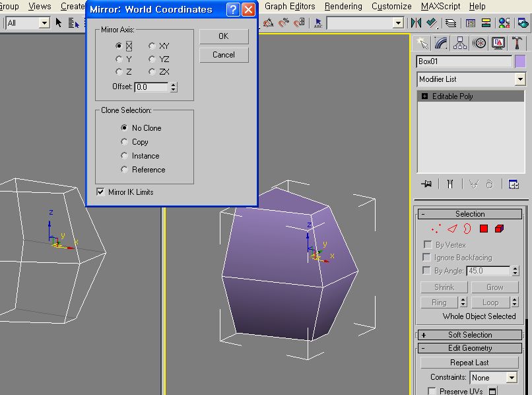Select XY mirror axis radio button
The image size is (532, 395).
pyautogui.click(x=152, y=46)
